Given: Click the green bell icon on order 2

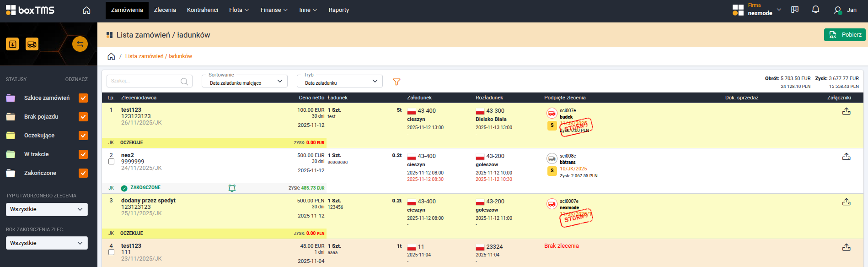Looking at the screenshot, I should tap(232, 188).
